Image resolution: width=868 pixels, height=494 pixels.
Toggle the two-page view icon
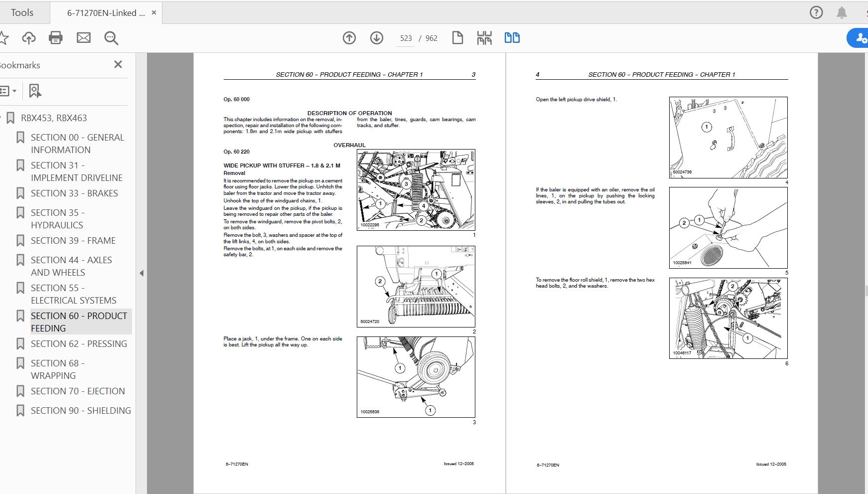(512, 38)
